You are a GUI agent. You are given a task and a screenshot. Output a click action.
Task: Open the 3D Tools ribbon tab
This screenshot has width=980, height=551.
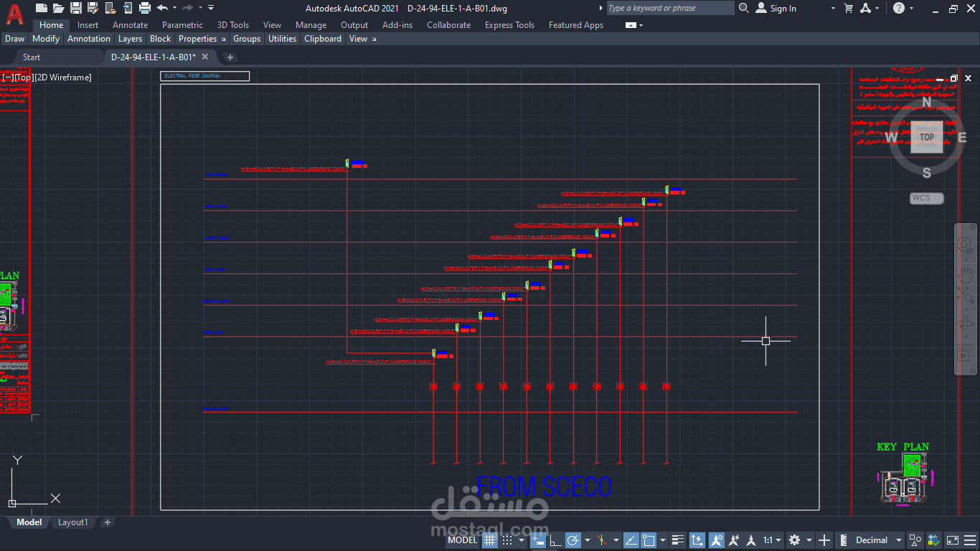[x=233, y=25]
